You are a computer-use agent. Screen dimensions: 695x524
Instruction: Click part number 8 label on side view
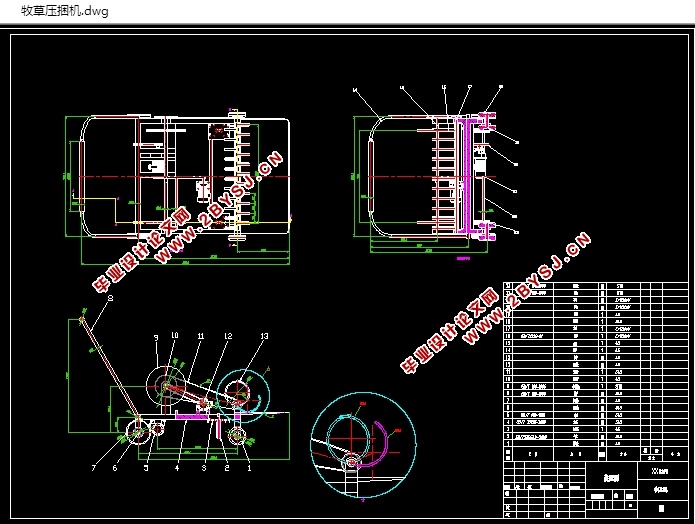[x=110, y=300]
